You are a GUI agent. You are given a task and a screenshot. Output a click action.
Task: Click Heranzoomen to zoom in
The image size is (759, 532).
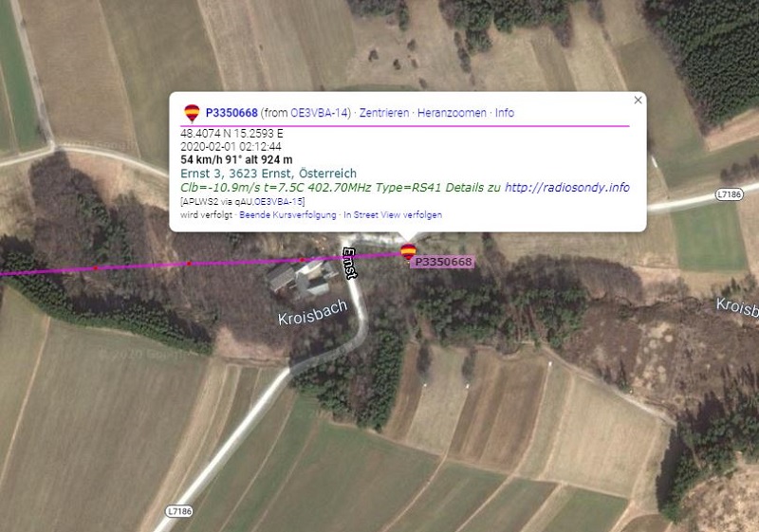coord(452,113)
